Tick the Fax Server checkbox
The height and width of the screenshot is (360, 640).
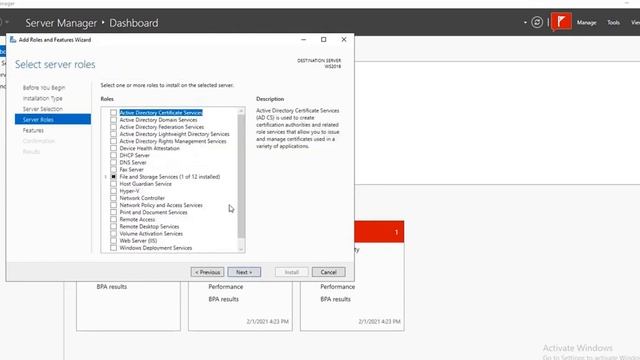pyautogui.click(x=113, y=169)
